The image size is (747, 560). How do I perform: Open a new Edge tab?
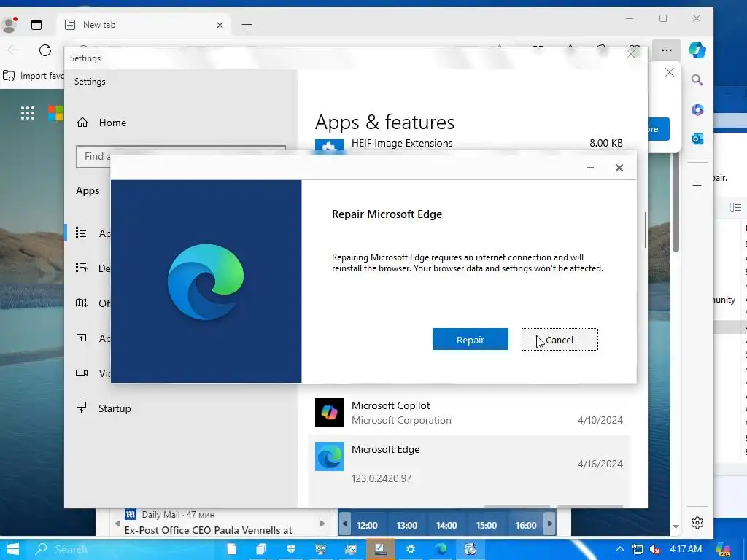point(247,25)
